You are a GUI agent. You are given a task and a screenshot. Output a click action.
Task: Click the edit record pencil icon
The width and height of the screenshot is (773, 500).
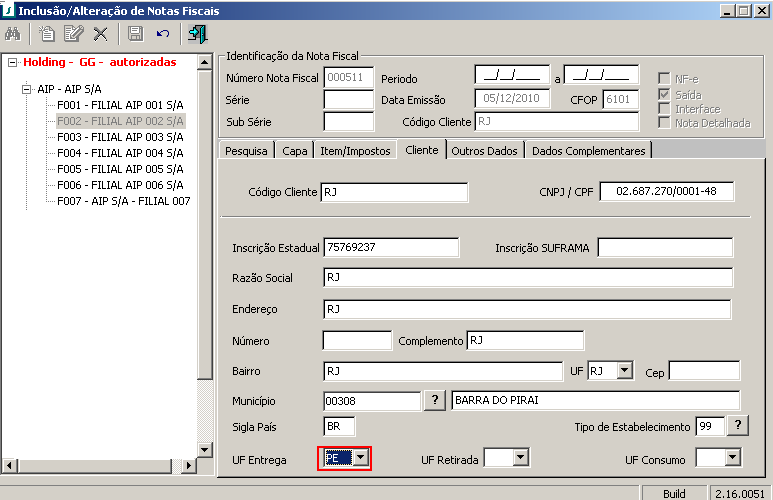(72, 34)
